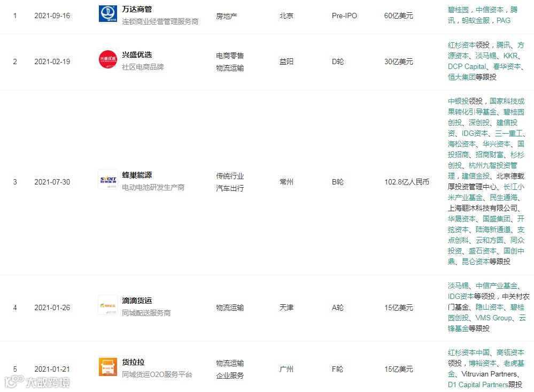Image resolution: width=534 pixels, height=392 pixels.
Task: Select date 2021-01-21
Action: [52, 369]
